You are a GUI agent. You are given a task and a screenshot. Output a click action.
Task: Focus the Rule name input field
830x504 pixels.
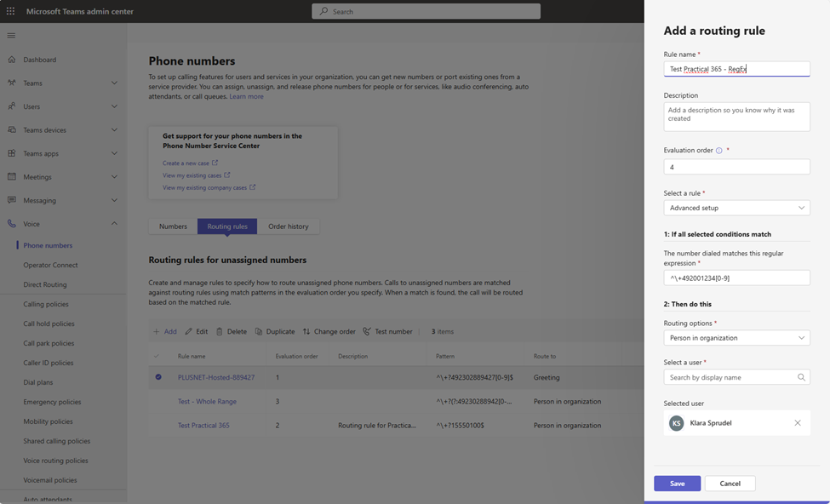[x=737, y=69]
